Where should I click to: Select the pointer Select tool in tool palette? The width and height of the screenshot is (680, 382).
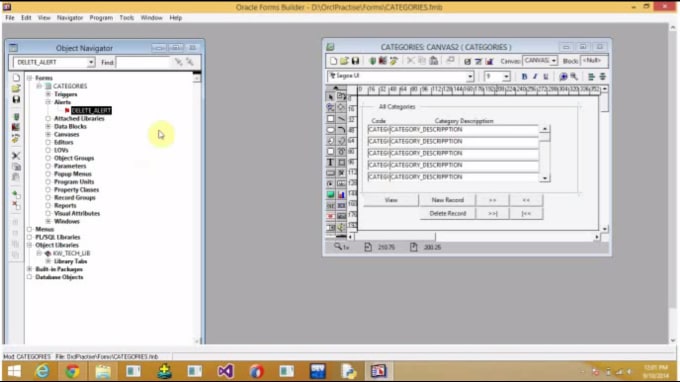[330, 96]
